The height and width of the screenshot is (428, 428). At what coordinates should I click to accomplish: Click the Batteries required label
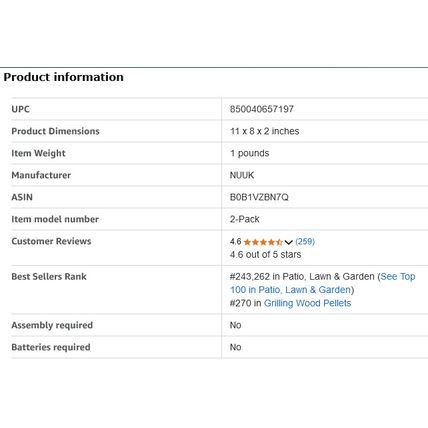tap(51, 347)
